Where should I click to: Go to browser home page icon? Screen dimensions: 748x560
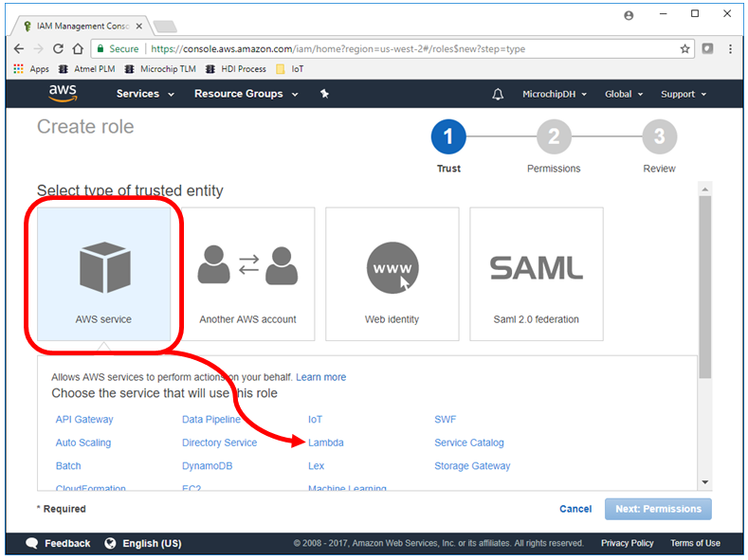pyautogui.click(x=79, y=48)
